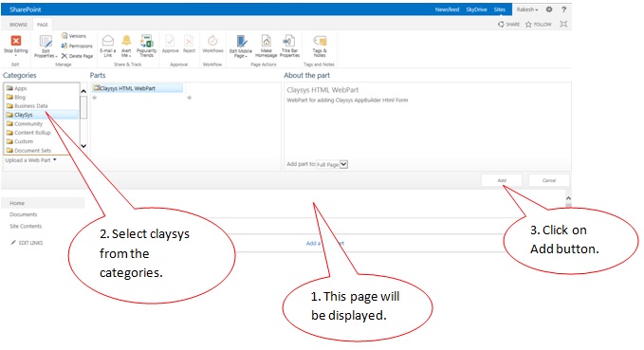Open Edit Properties in ribbon
Image resolution: width=644 pixels, height=350 pixels.
click(46, 46)
